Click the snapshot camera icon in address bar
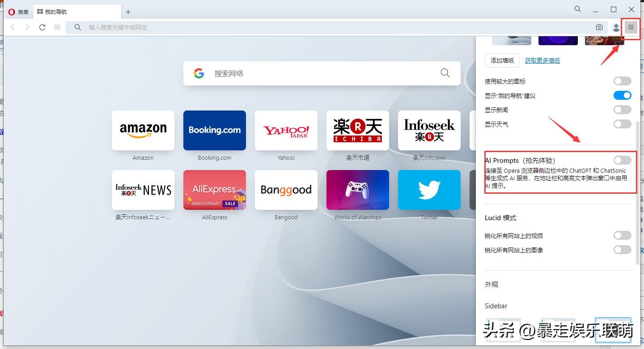The width and height of the screenshot is (644, 349). 599,27
